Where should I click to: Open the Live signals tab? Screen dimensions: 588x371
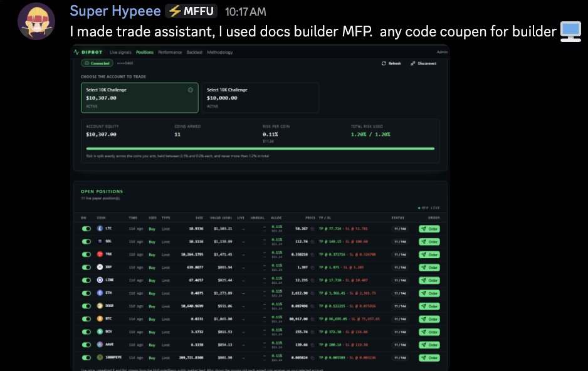coord(120,52)
